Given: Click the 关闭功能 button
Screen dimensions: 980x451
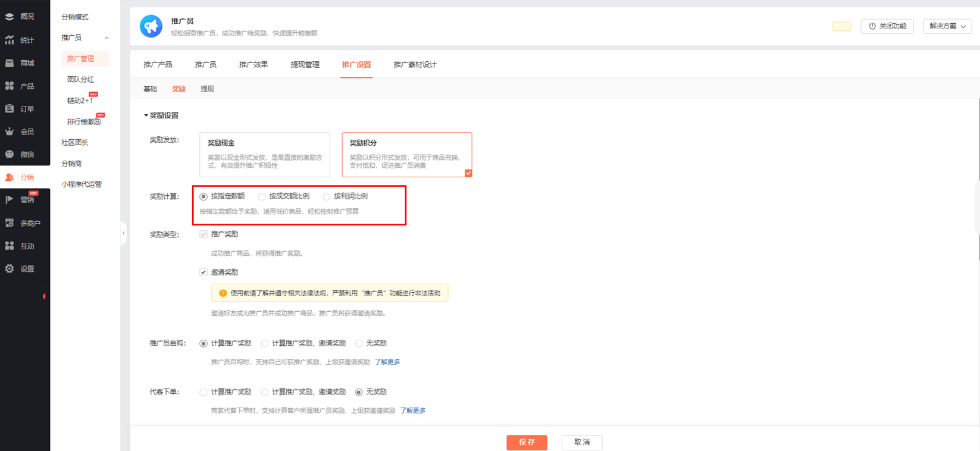Looking at the screenshot, I should tap(887, 26).
